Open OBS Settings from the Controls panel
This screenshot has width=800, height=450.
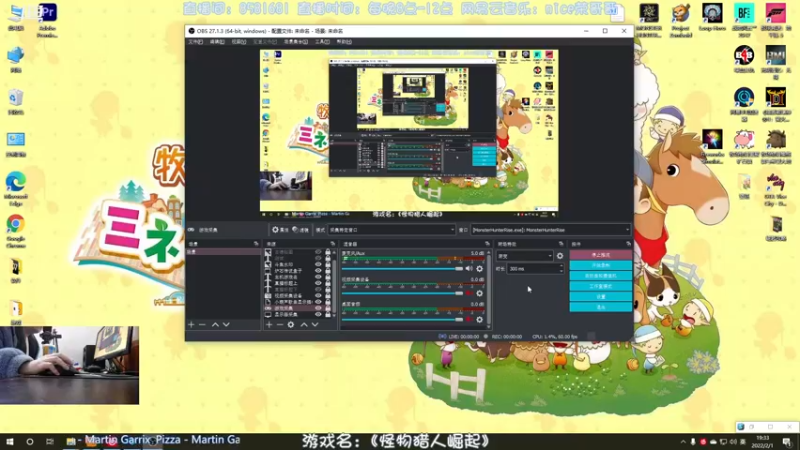point(601,296)
